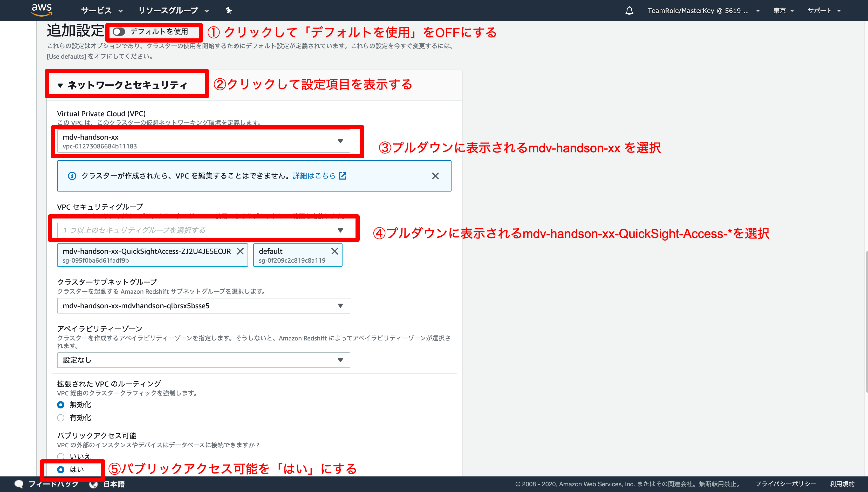Click the アベイラビリティーゾーン label
Screen dimensions: 868x492
coord(100,329)
